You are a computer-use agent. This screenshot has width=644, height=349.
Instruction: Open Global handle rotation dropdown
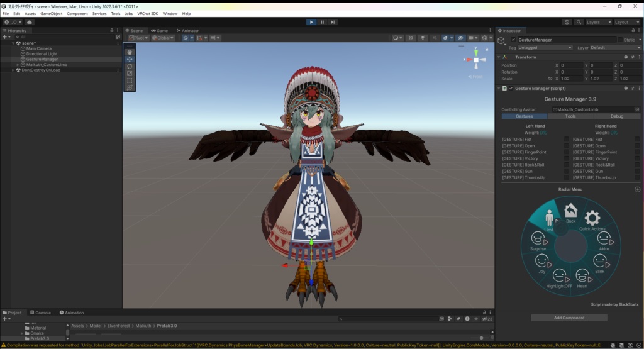tap(163, 38)
